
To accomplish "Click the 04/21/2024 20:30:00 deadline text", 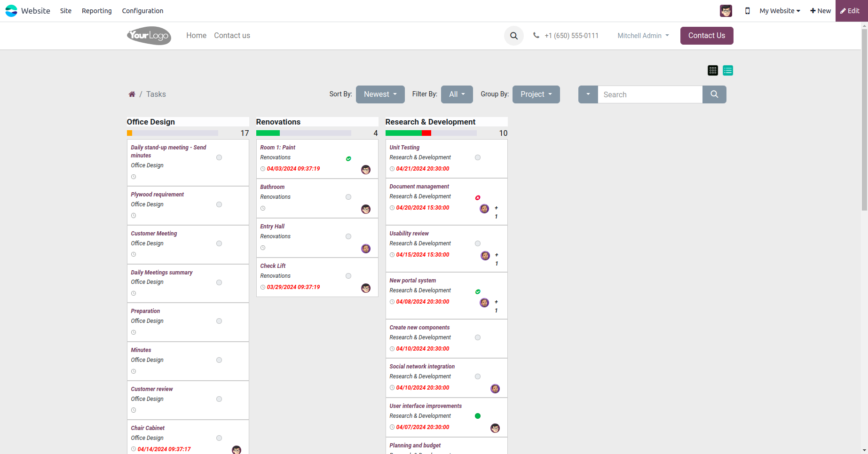I will point(423,169).
